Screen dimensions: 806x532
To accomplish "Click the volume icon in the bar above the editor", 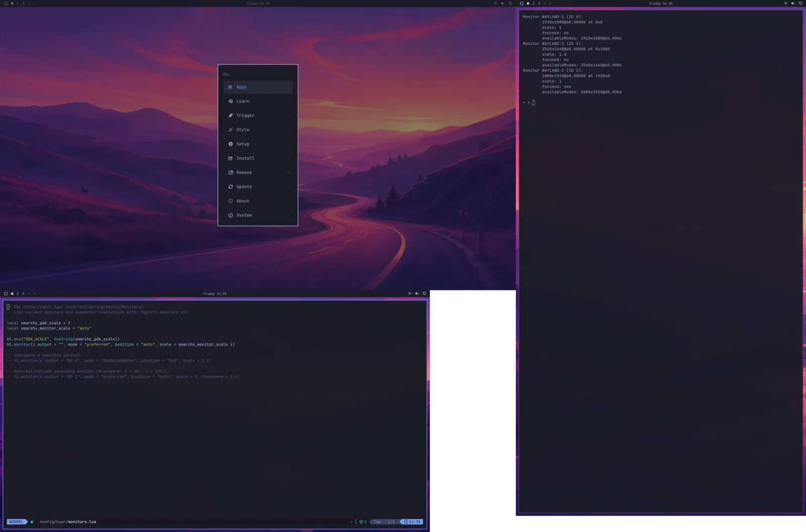I will [x=417, y=293].
